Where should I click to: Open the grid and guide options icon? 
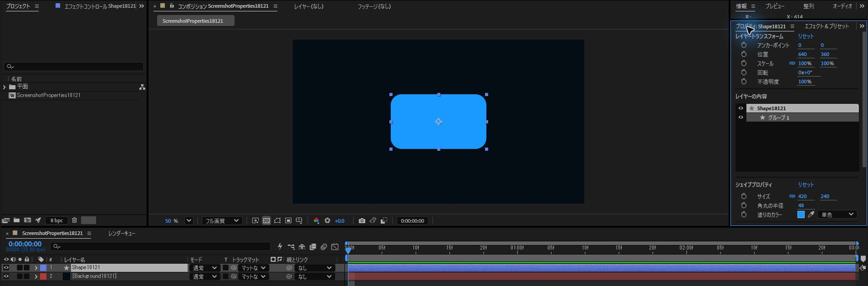(299, 221)
